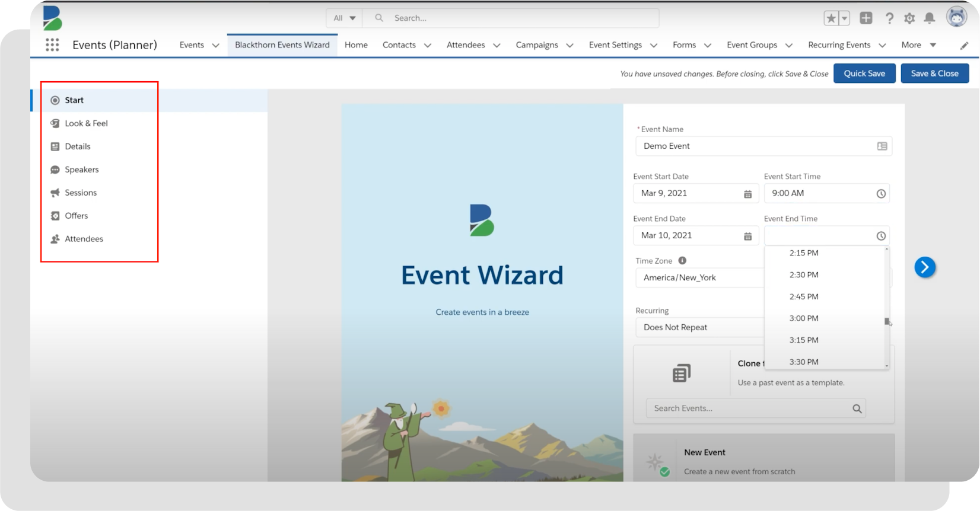Open the Help question mark icon
This screenshot has width=980, height=511.
click(889, 18)
